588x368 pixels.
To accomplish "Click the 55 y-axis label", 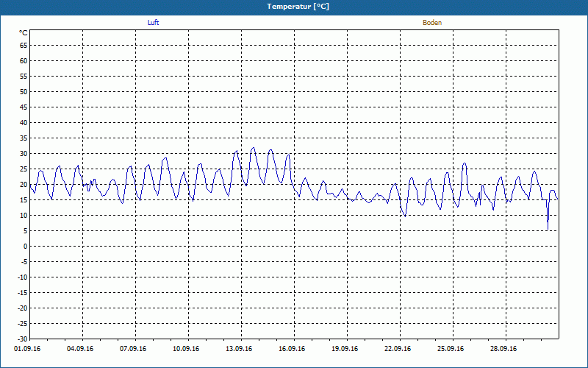I will (x=24, y=77).
